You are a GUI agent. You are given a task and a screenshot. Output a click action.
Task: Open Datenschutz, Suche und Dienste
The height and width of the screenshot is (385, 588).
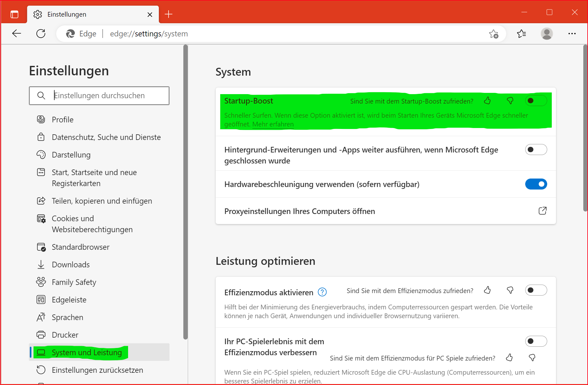[x=99, y=137]
